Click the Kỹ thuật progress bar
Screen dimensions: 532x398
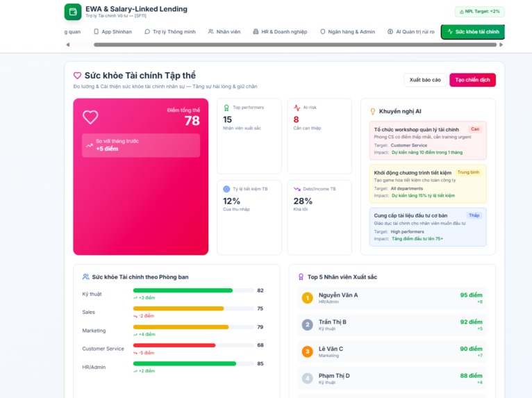(193, 290)
